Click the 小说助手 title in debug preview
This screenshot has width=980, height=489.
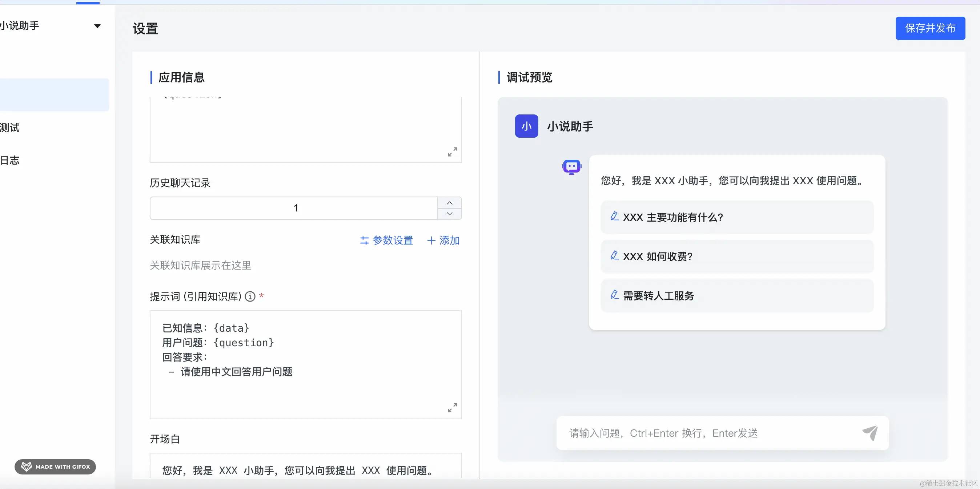[570, 126]
